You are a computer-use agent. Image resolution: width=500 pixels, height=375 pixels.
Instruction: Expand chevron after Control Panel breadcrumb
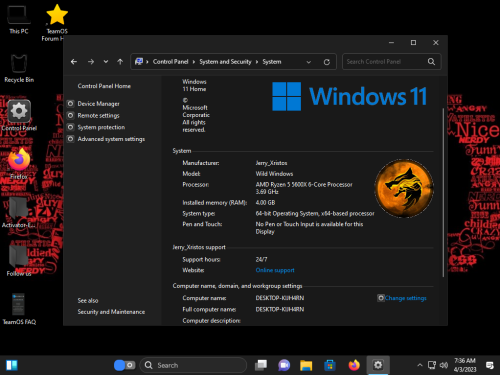(x=194, y=62)
